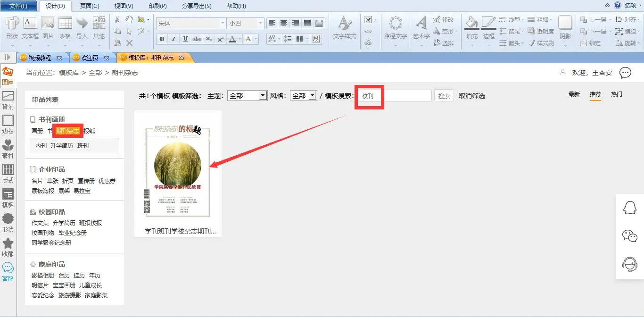Sort templates by 最新
644x318 pixels.
point(574,94)
